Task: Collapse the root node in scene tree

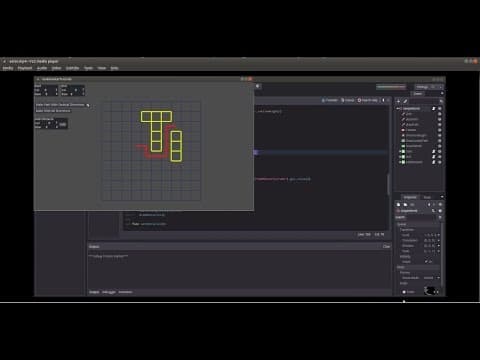Action: click(x=398, y=109)
